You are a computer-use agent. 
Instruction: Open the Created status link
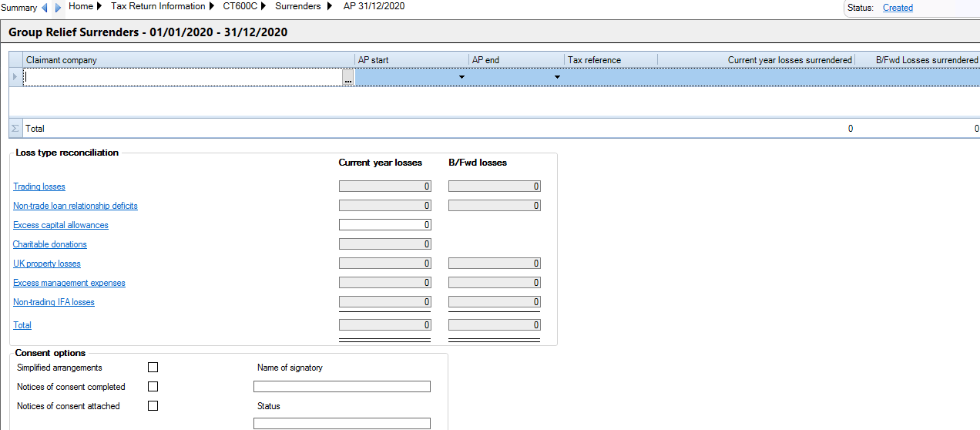[x=898, y=8]
